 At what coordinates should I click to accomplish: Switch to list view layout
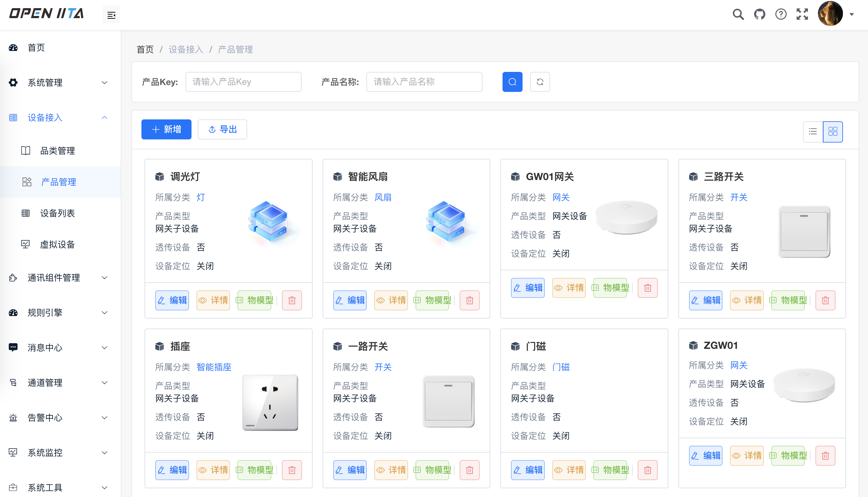click(813, 131)
